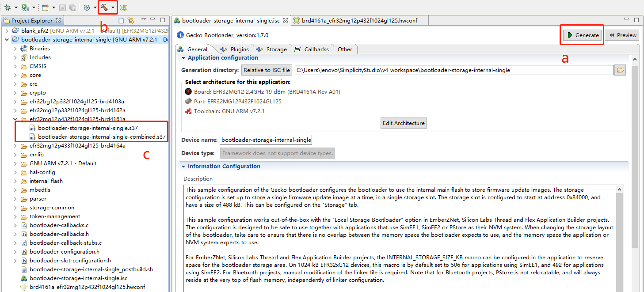Screen dimensions: 644x292
Task: Click the Save All icon
Action: (x=72, y=8)
